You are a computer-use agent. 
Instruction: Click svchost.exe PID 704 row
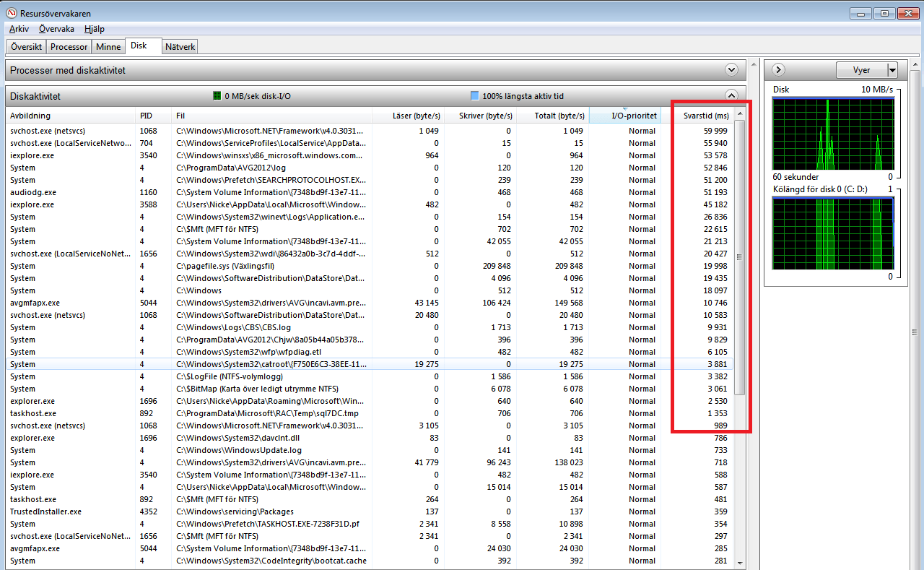click(x=370, y=143)
